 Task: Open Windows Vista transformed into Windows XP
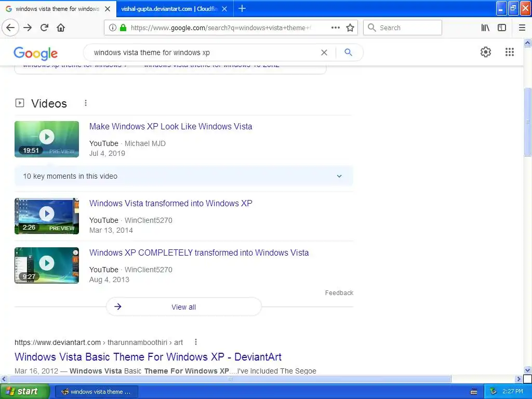(x=170, y=203)
